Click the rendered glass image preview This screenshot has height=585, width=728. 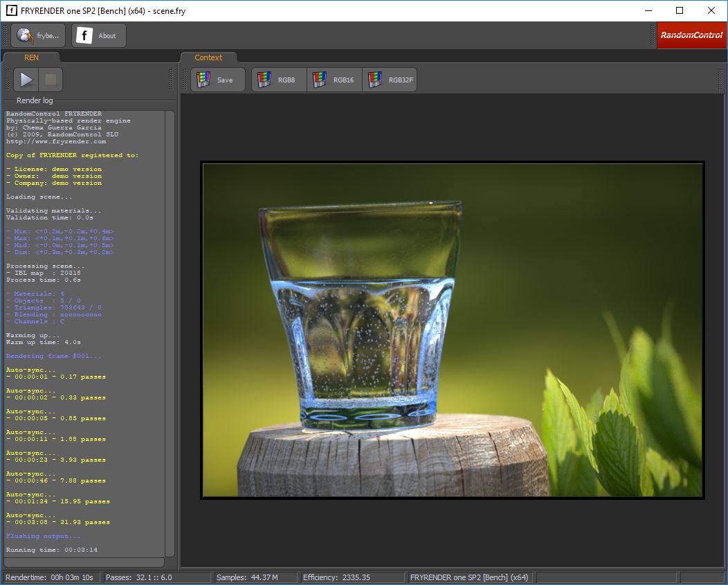pyautogui.click(x=453, y=330)
